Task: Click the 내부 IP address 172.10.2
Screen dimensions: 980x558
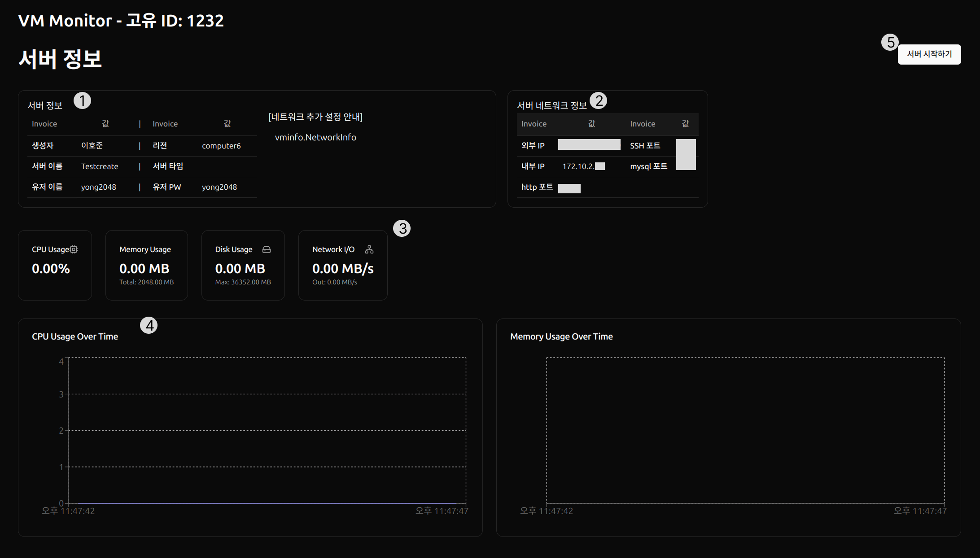Action: (578, 166)
